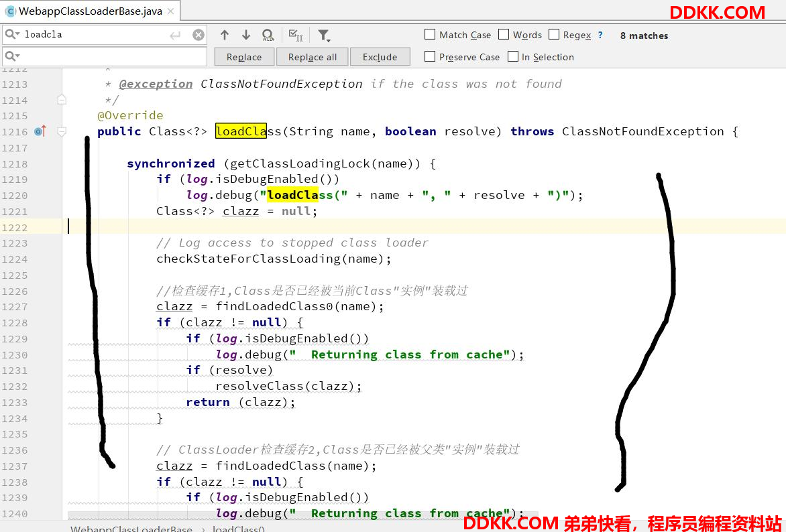The height and width of the screenshot is (532, 786).
Task: Collapse the Javadoc comment fold at line 1214
Action: coord(62,100)
